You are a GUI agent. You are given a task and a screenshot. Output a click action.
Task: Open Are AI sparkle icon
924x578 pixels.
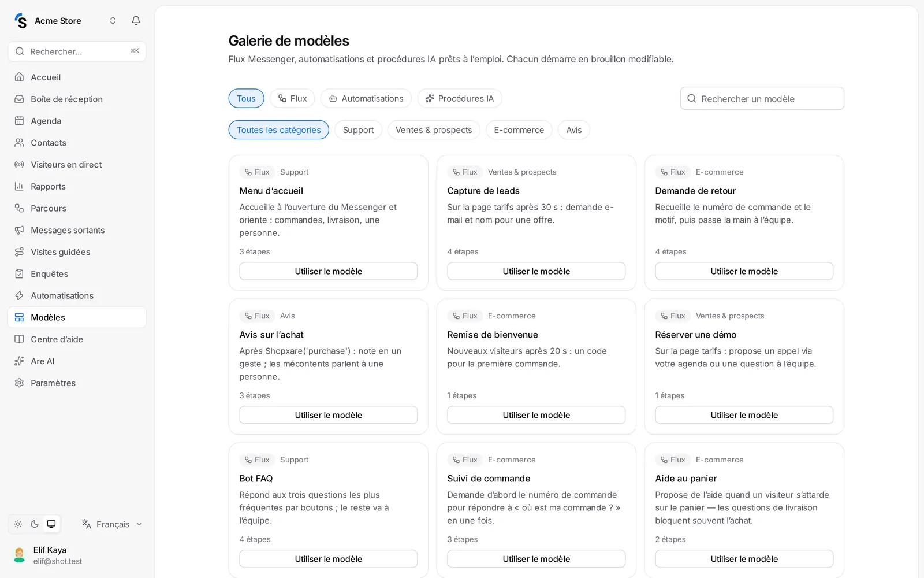(x=19, y=361)
